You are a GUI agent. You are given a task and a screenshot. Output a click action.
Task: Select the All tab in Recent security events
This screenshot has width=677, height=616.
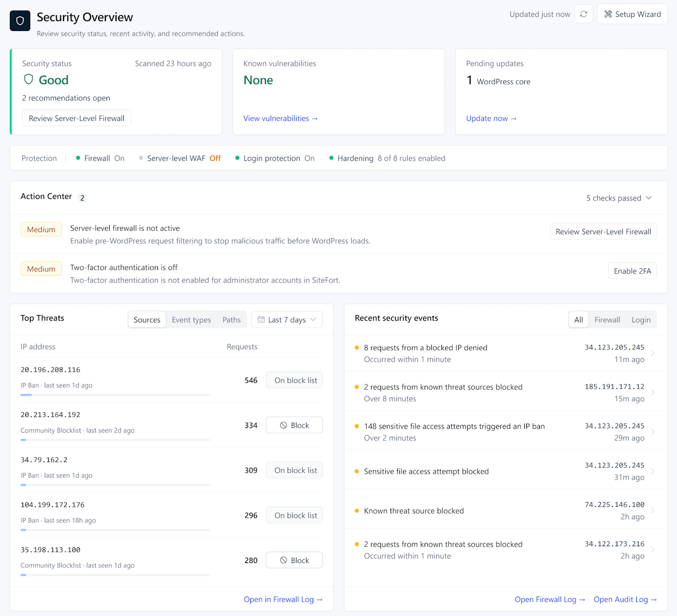pos(578,320)
